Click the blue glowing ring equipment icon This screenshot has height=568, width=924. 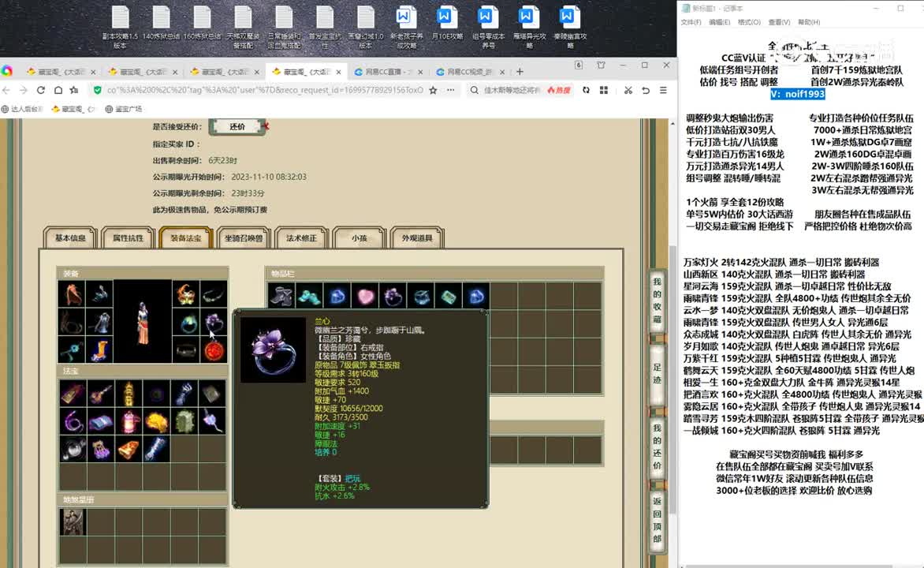pos(185,322)
